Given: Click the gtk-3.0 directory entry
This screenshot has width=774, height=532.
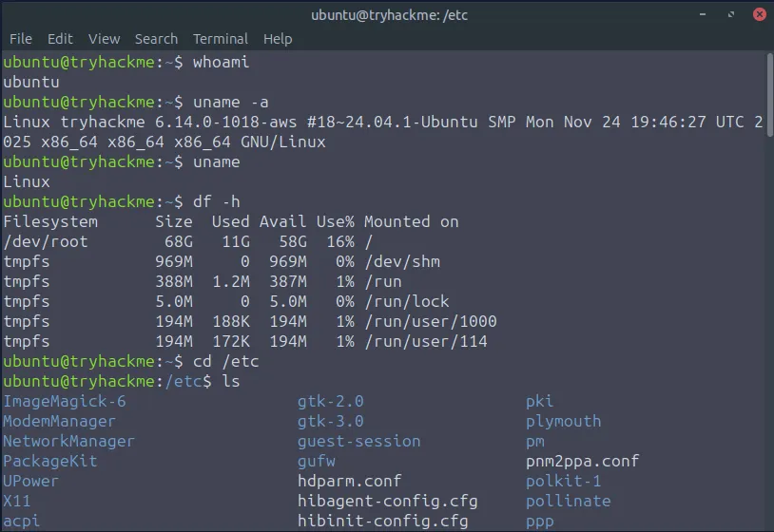Looking at the screenshot, I should coord(330,421).
